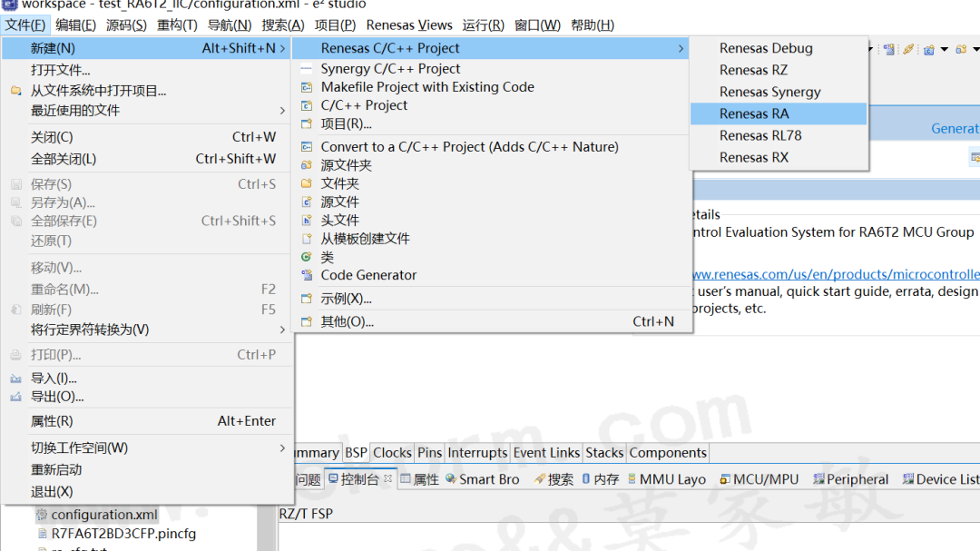This screenshot has height=551, width=980.
Task: Click the 导出(O)... export icon
Action: [16, 397]
